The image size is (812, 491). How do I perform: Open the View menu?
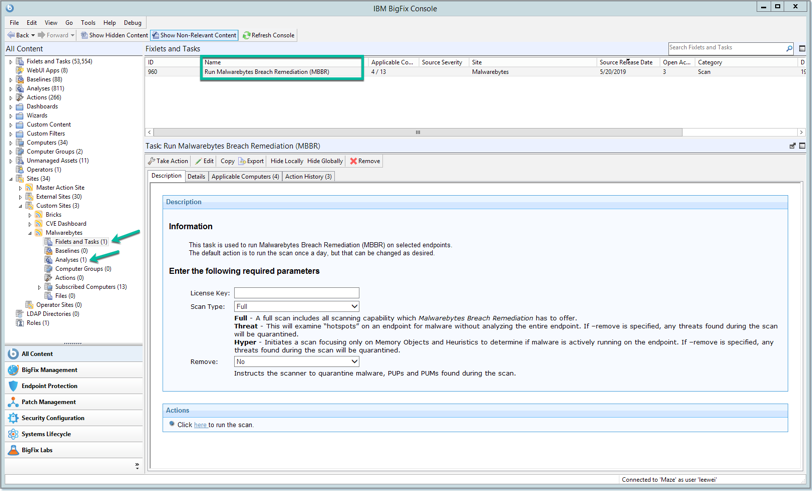click(x=51, y=23)
